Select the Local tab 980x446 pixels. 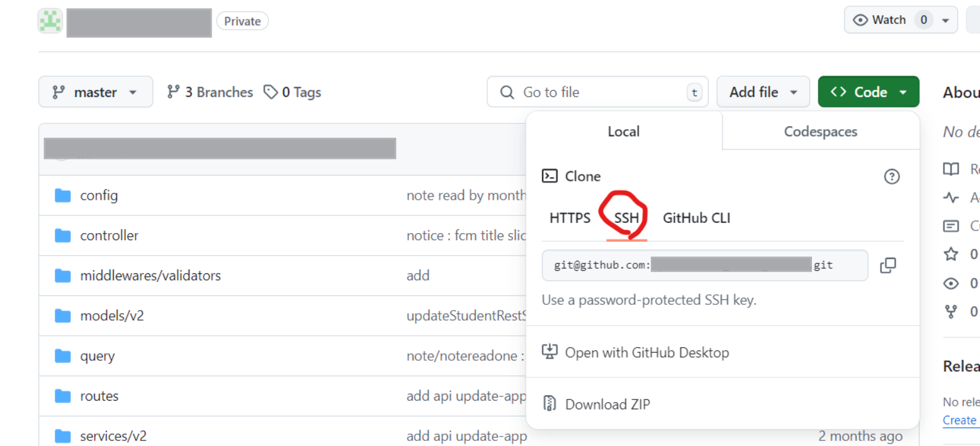pyautogui.click(x=624, y=132)
